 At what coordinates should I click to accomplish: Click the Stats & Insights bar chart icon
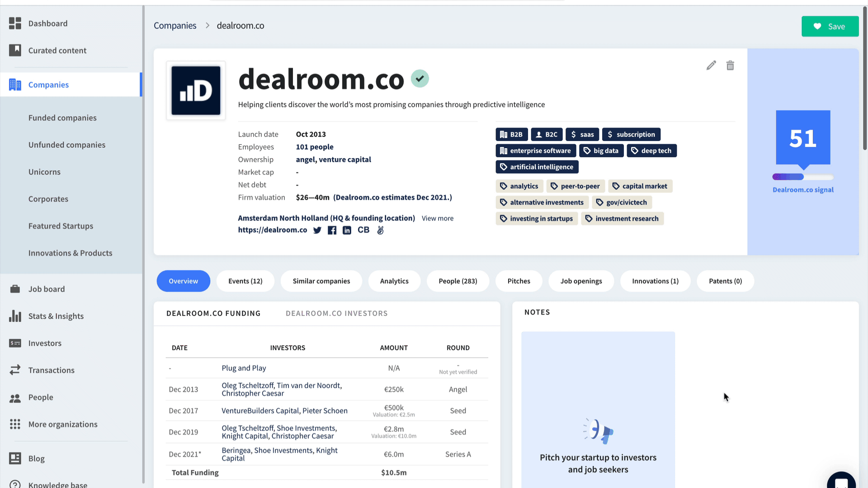click(x=15, y=316)
